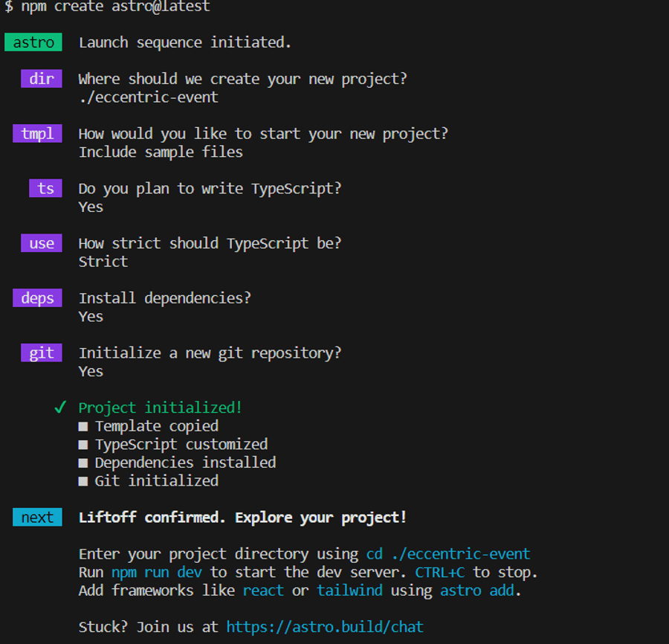The height and width of the screenshot is (644, 669).
Task: Click the astro add command text
Action: [x=477, y=590]
